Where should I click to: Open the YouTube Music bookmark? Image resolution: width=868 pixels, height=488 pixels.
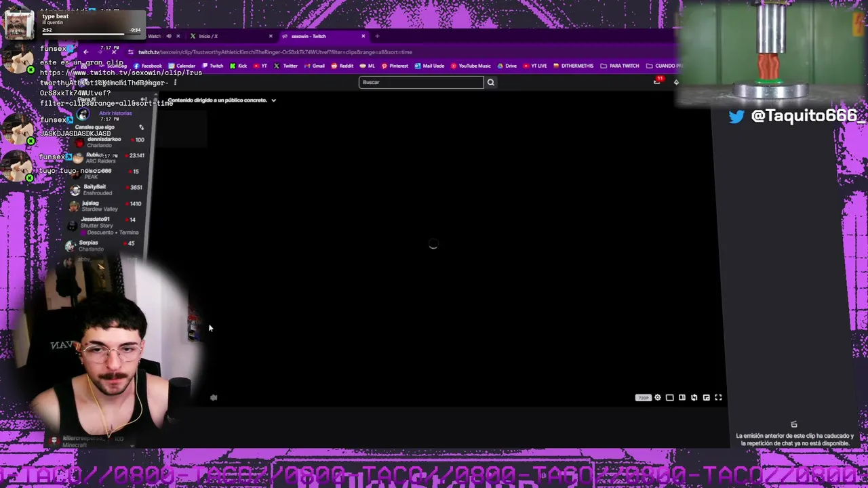[x=471, y=66]
